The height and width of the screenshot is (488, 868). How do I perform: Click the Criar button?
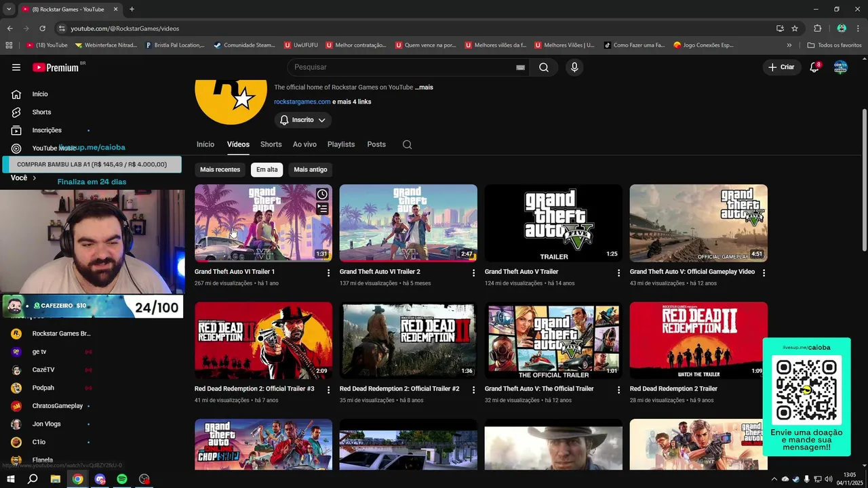pyautogui.click(x=781, y=67)
